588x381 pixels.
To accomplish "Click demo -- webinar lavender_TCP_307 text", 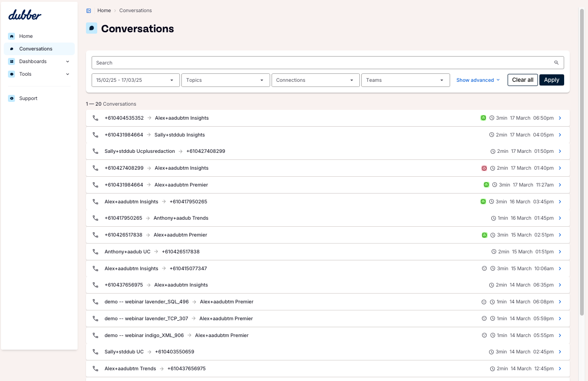I will pyautogui.click(x=146, y=318).
